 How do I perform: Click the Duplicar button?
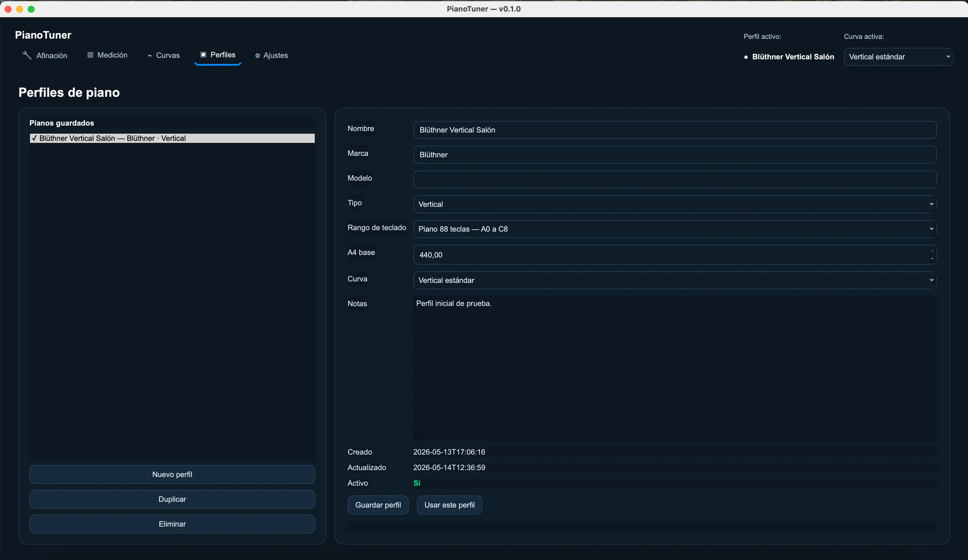pyautogui.click(x=172, y=499)
